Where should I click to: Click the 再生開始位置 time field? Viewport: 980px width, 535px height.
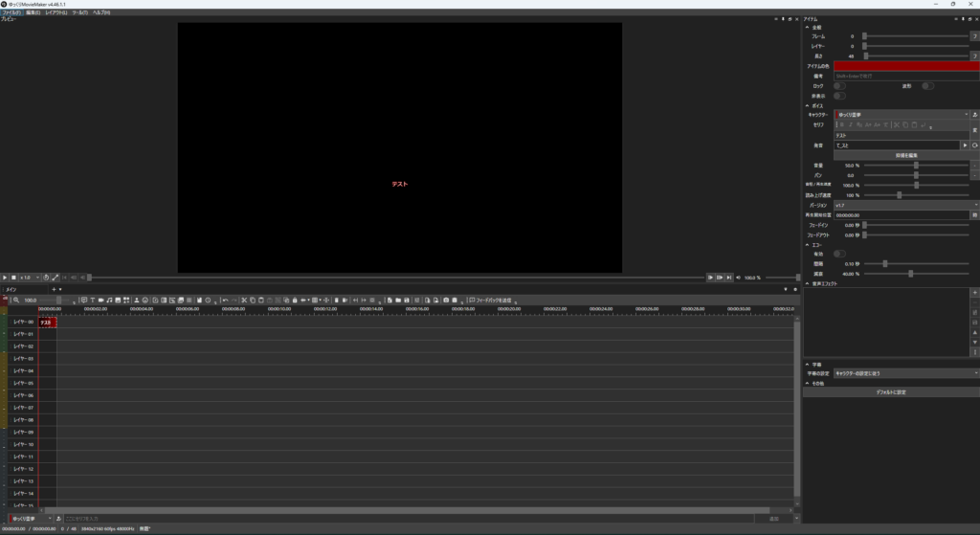[902, 215]
